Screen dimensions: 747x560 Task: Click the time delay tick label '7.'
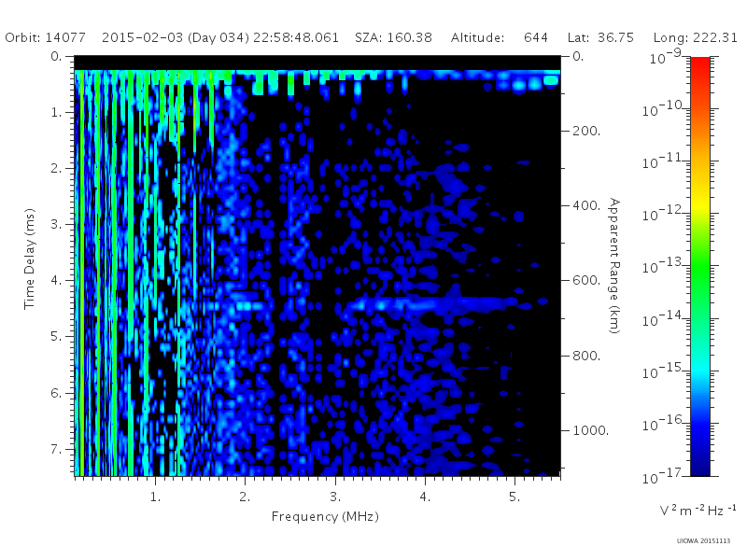[x=57, y=450]
